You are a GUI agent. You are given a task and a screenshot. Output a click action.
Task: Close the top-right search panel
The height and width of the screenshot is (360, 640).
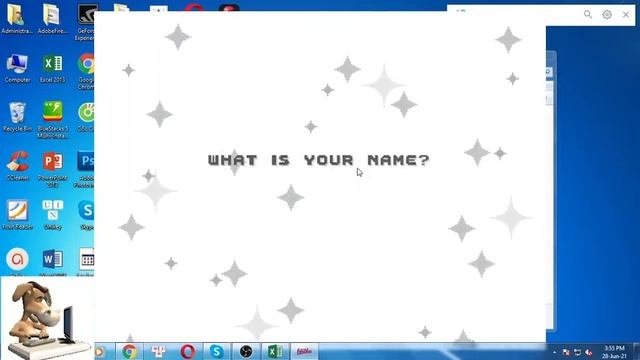point(626,14)
